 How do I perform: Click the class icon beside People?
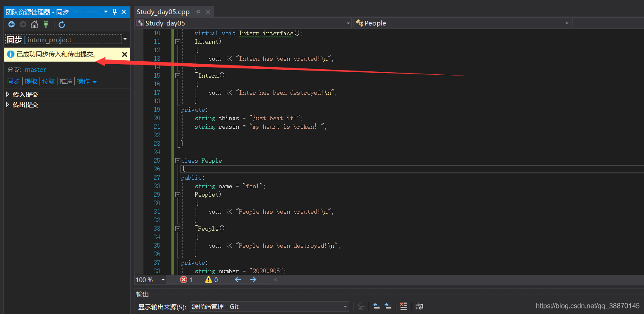click(x=359, y=23)
